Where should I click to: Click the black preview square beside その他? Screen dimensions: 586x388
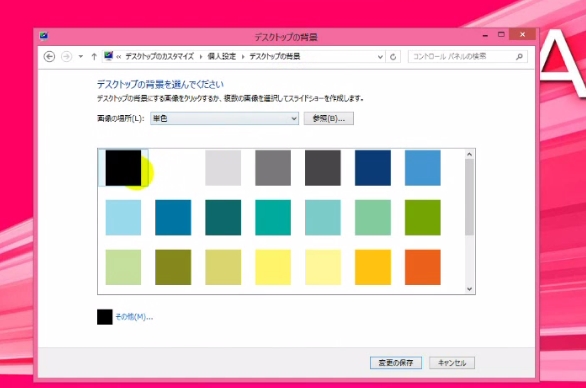[105, 317]
